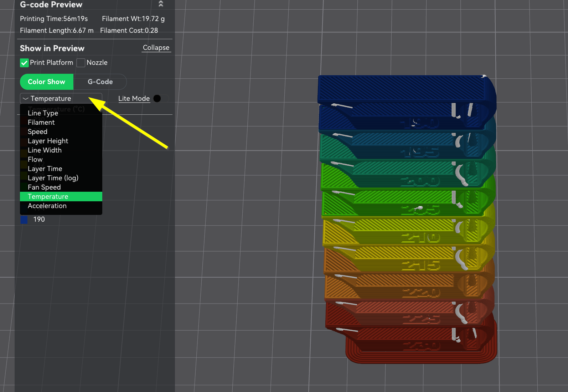Click the Collapse link
This screenshot has height=392, width=568.
tap(156, 48)
